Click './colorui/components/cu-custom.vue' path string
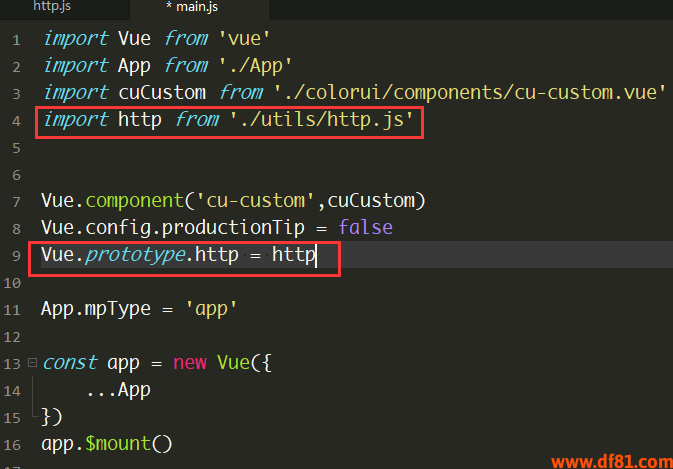 coord(470,93)
